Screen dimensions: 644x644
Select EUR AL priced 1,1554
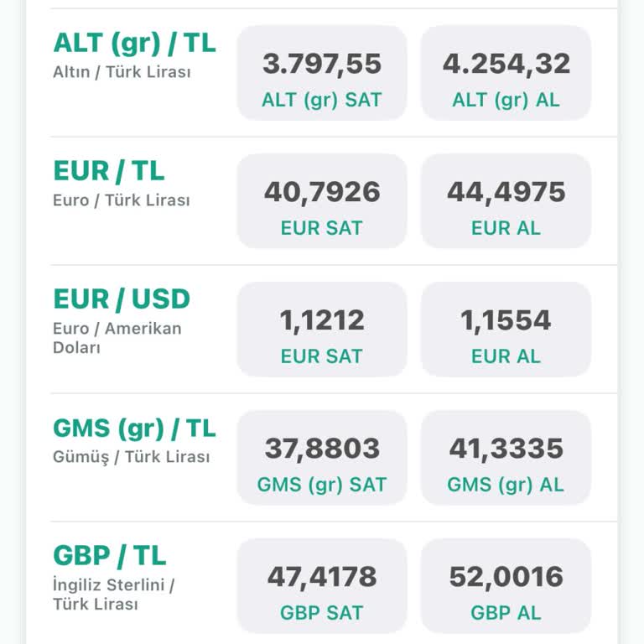(506, 330)
